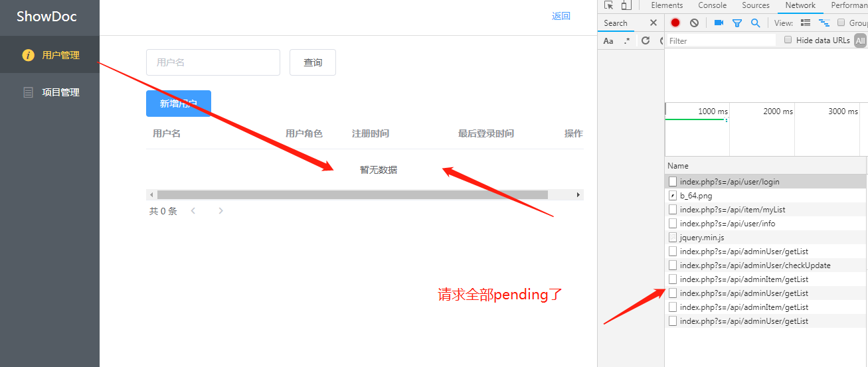
Task: Click the table scrollbar right arrow
Action: tap(578, 194)
